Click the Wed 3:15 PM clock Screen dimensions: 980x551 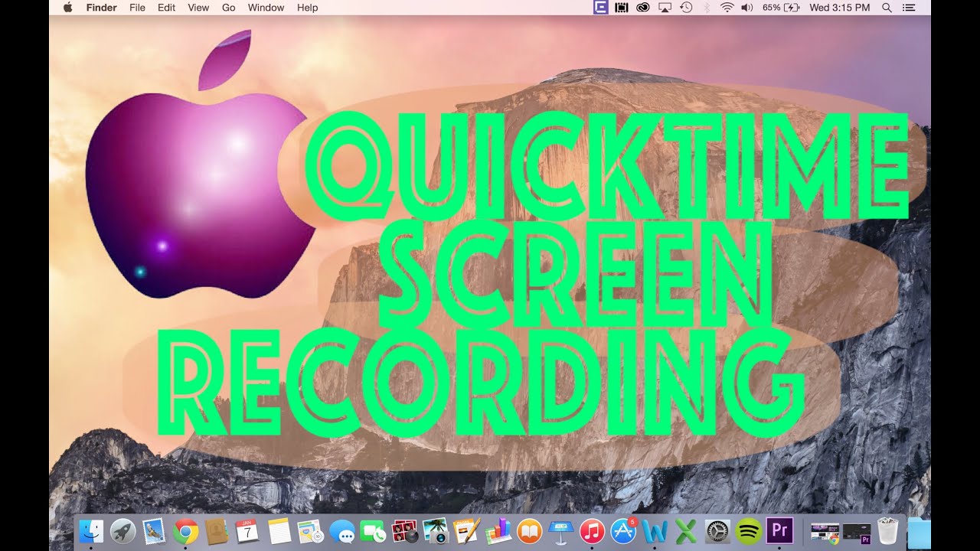point(840,8)
